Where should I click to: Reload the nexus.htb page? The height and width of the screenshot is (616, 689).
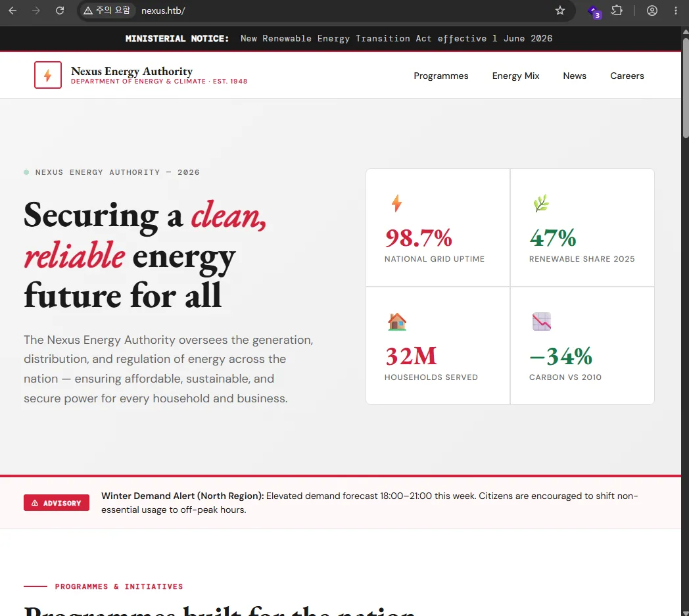pos(60,11)
